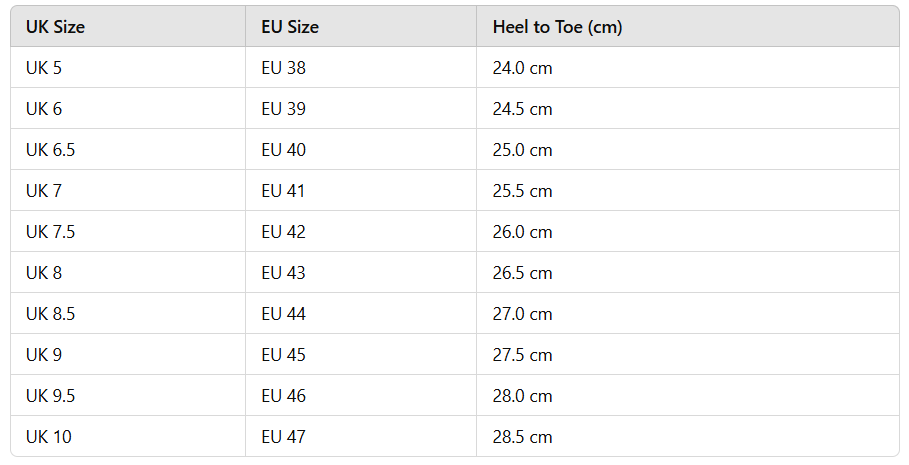Select the UK 5 cell
The width and height of the screenshot is (909, 465).
click(x=44, y=68)
